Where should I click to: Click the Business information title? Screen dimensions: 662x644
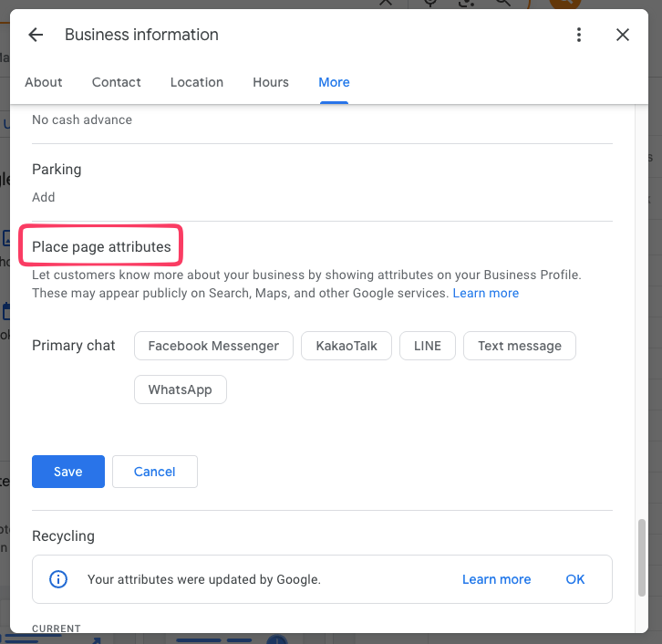point(141,35)
